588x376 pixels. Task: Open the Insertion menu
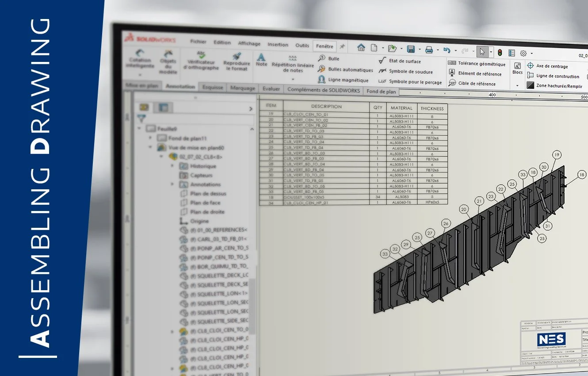point(277,44)
